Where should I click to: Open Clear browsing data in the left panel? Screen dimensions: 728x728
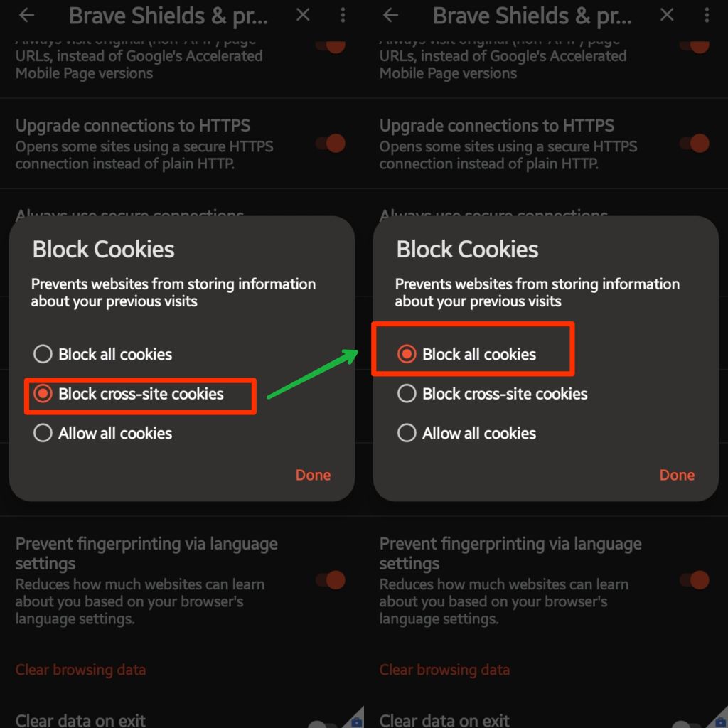click(x=80, y=669)
